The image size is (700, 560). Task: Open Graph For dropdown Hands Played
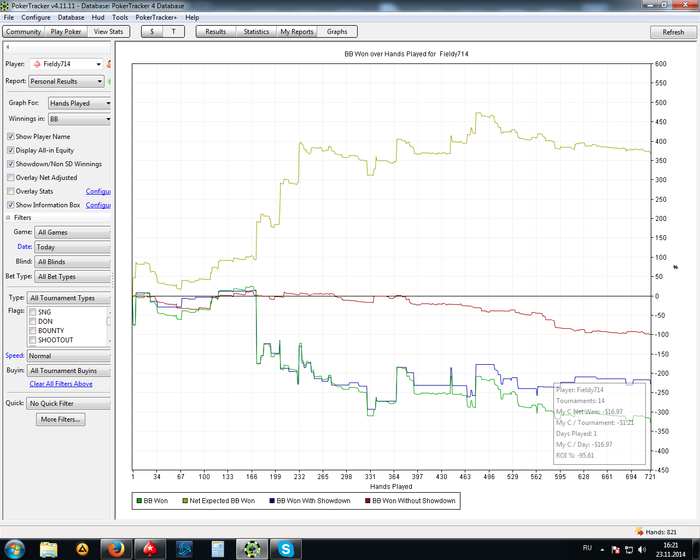pyautogui.click(x=79, y=103)
